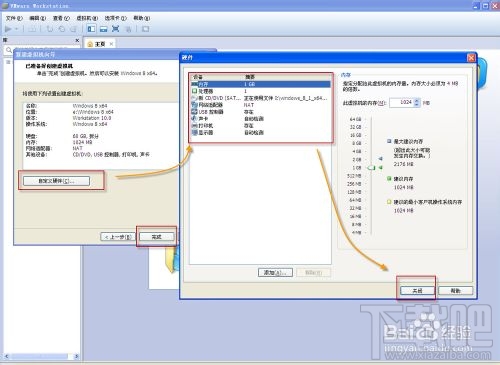Click the Send Ctrl+Alt+Del toolbar icon
Viewport: 500px width, 365px height.
(x=33, y=29)
